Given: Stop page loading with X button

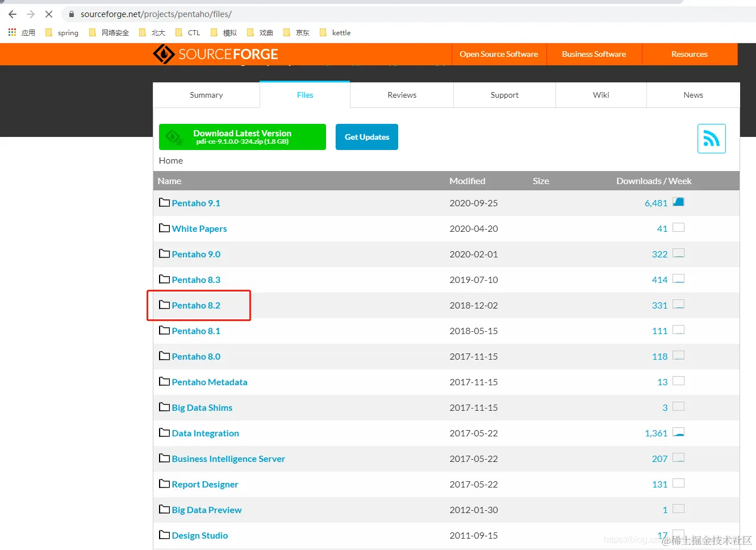Looking at the screenshot, I should (x=49, y=14).
